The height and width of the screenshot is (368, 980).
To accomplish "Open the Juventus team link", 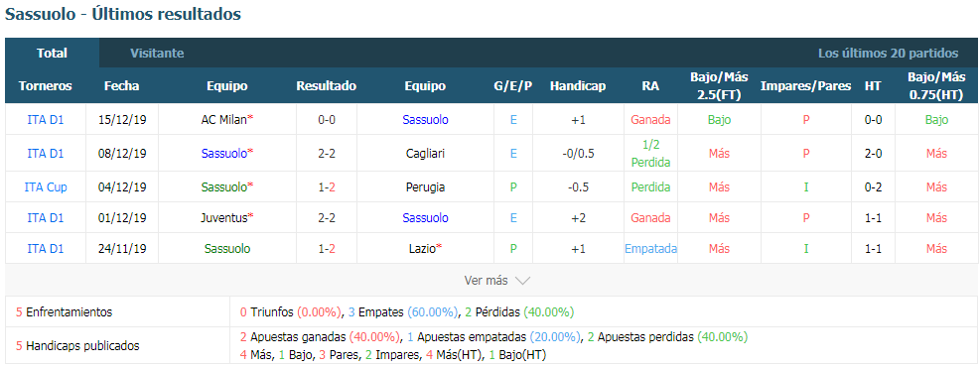I will click(223, 218).
